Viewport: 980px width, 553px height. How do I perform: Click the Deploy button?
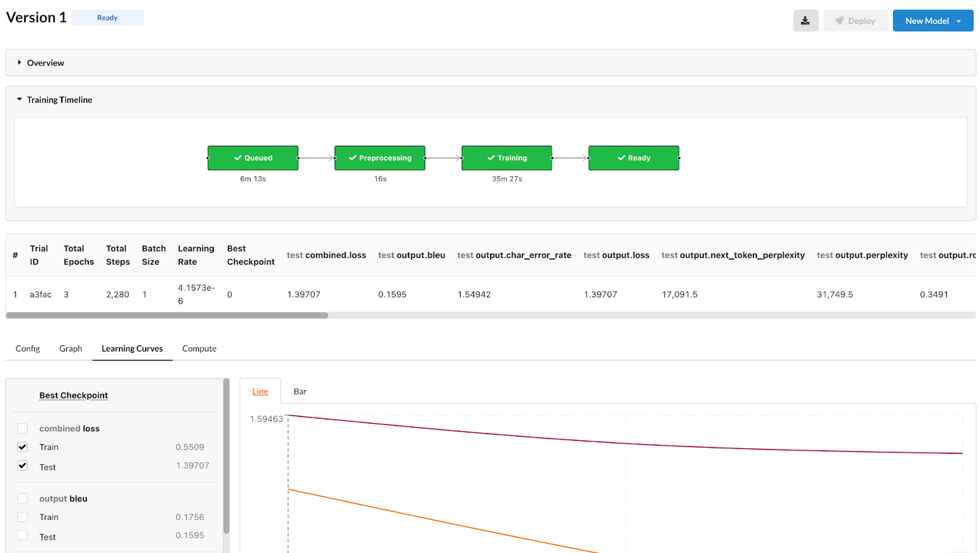[x=856, y=20]
